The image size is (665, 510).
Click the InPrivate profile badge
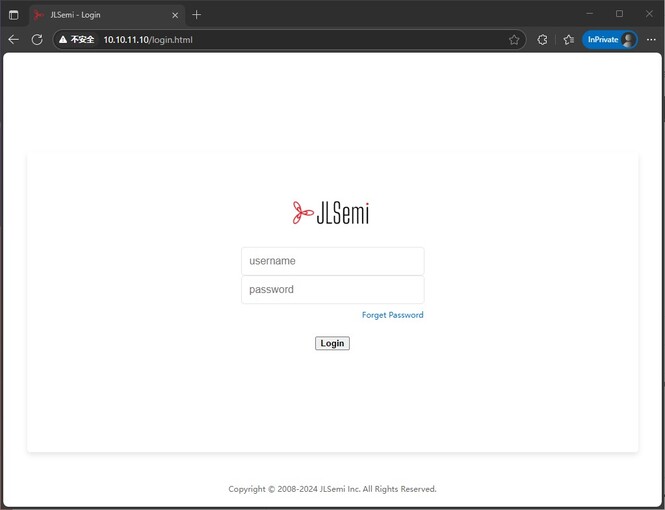click(610, 40)
